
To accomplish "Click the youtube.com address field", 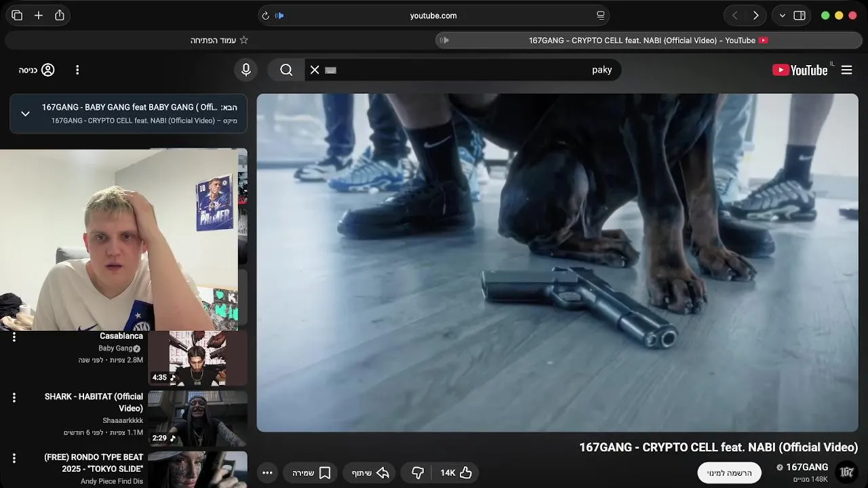I will (x=433, y=16).
